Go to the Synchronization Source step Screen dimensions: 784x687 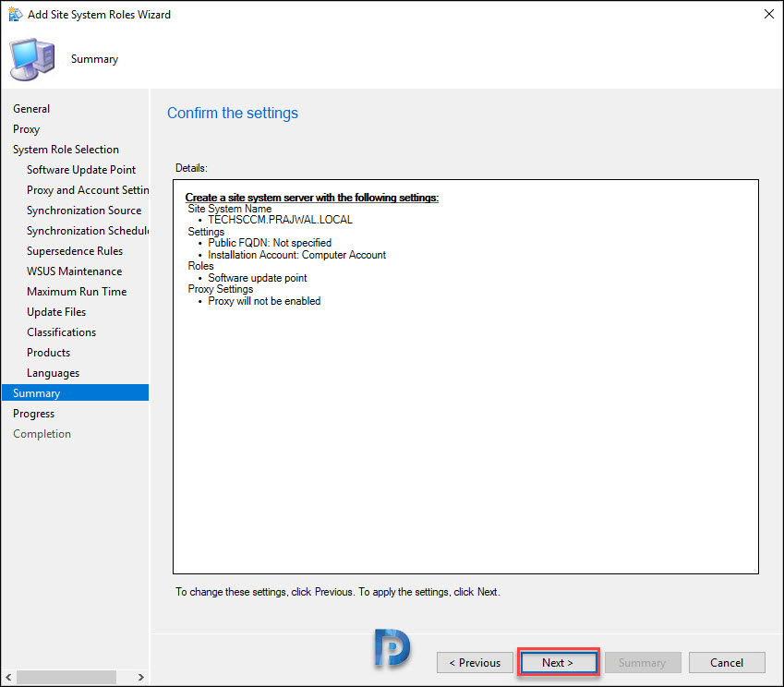(x=84, y=211)
